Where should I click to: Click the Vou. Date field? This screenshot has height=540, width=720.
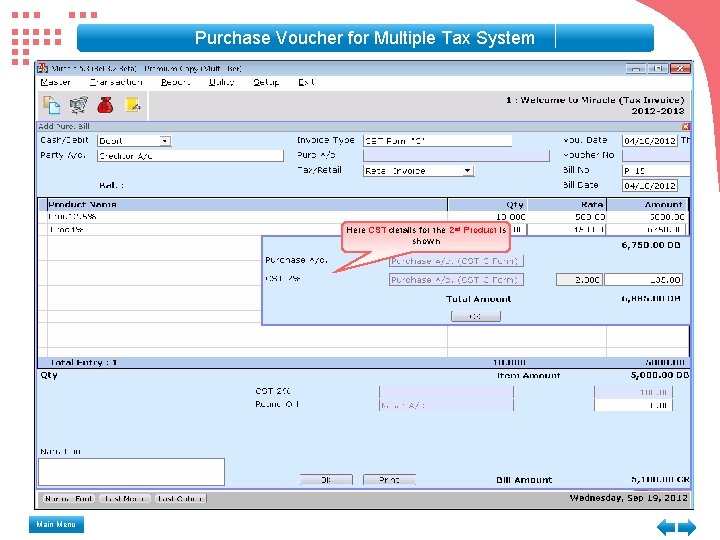click(650, 141)
